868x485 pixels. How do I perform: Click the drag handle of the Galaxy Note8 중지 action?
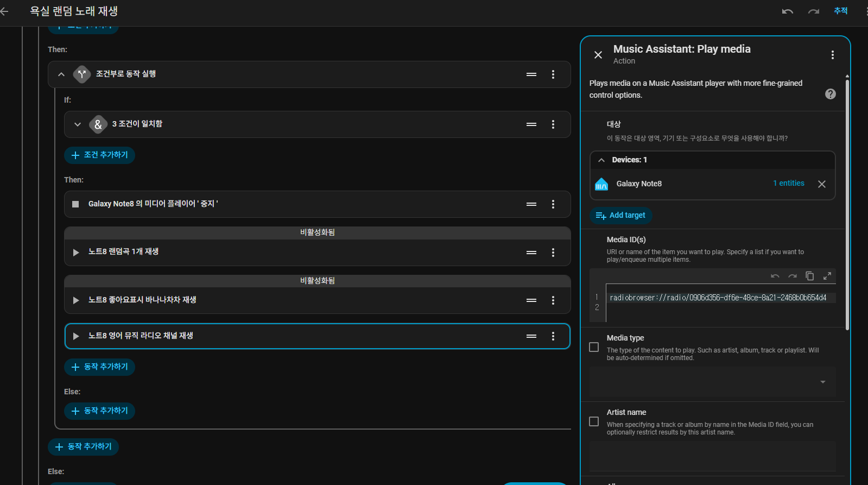click(531, 204)
